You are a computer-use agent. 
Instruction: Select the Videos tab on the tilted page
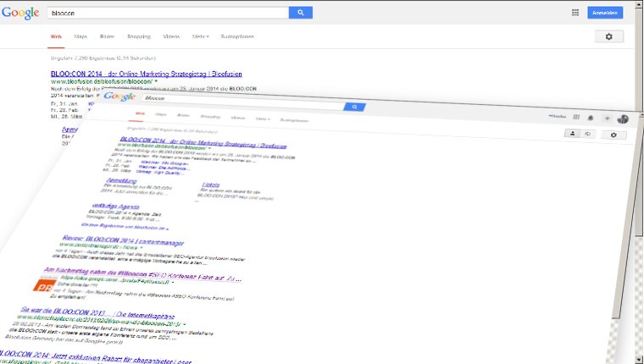238,118
